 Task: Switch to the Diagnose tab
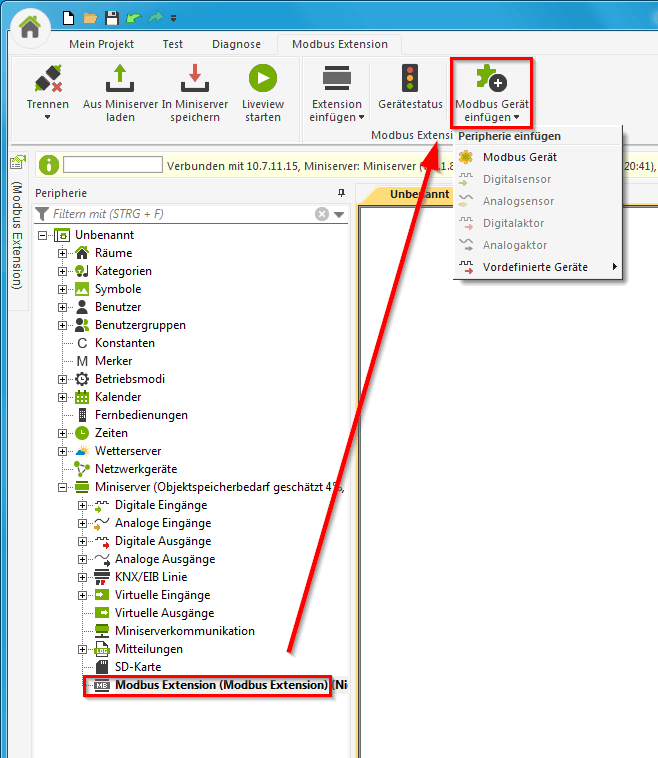[236, 44]
